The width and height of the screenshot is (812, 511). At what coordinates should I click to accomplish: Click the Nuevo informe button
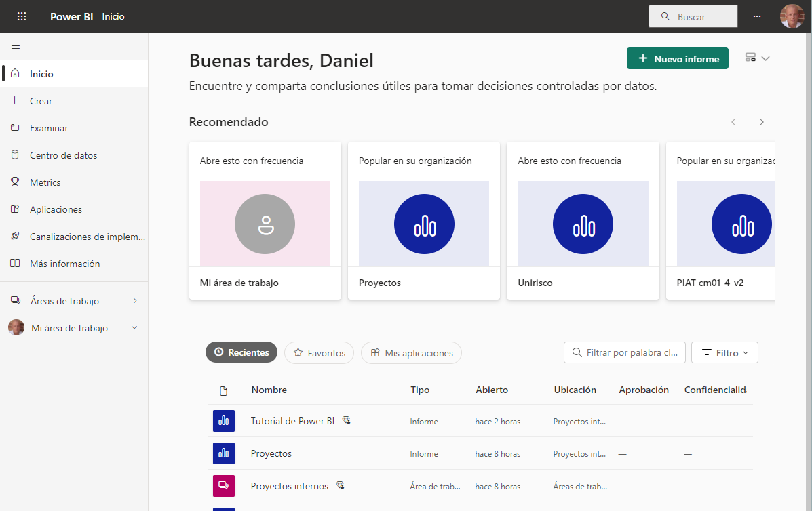[677, 59]
